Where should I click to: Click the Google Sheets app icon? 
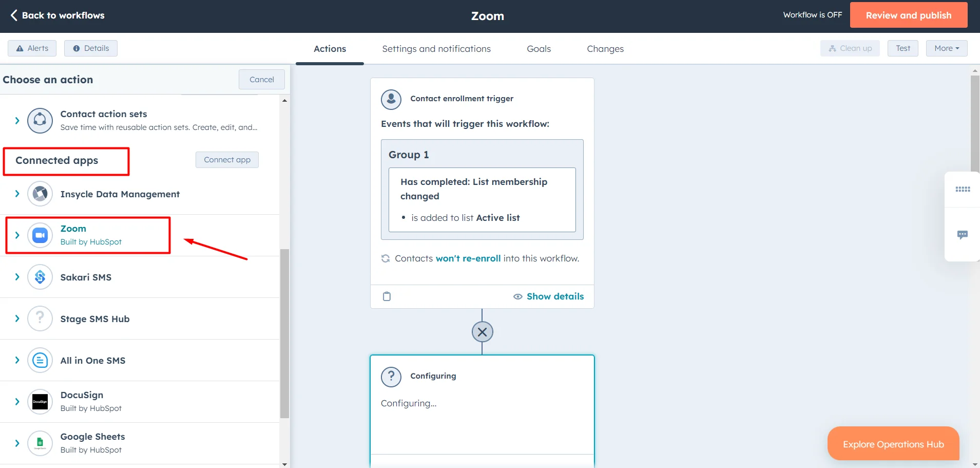(40, 442)
